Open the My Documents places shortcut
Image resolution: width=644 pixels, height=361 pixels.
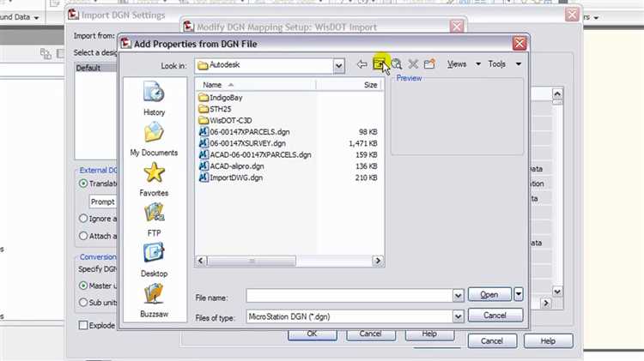(x=154, y=139)
